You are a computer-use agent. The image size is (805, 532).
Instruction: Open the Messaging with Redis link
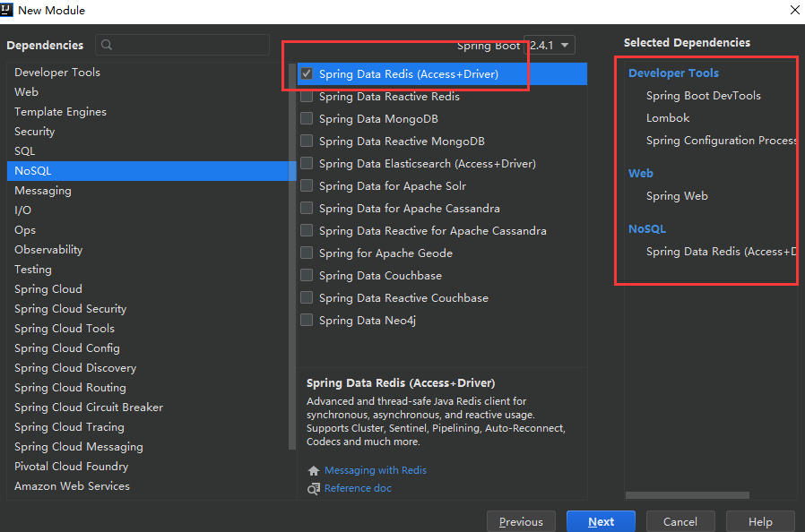click(376, 470)
